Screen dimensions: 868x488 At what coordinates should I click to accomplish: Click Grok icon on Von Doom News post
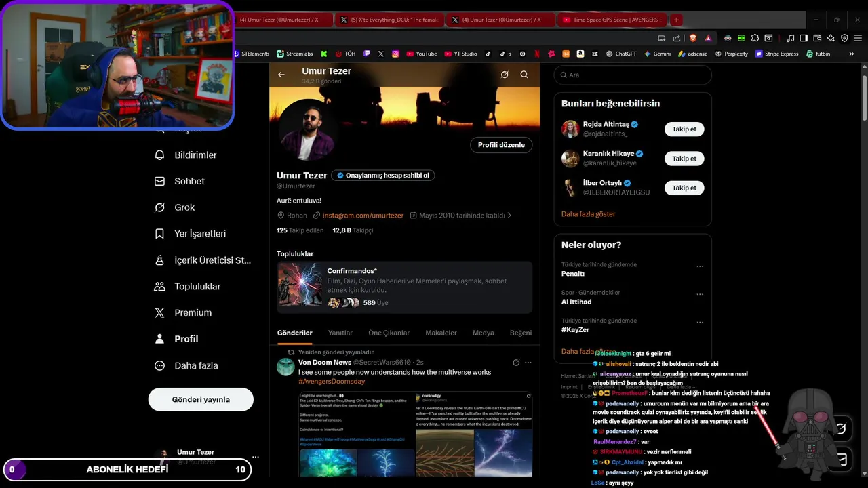(x=516, y=363)
